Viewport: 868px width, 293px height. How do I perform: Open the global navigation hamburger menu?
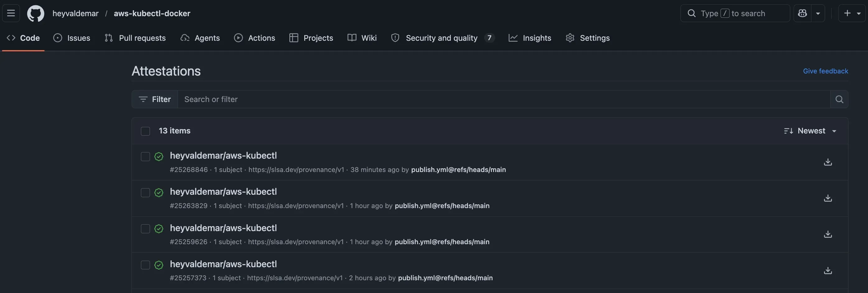[11, 13]
